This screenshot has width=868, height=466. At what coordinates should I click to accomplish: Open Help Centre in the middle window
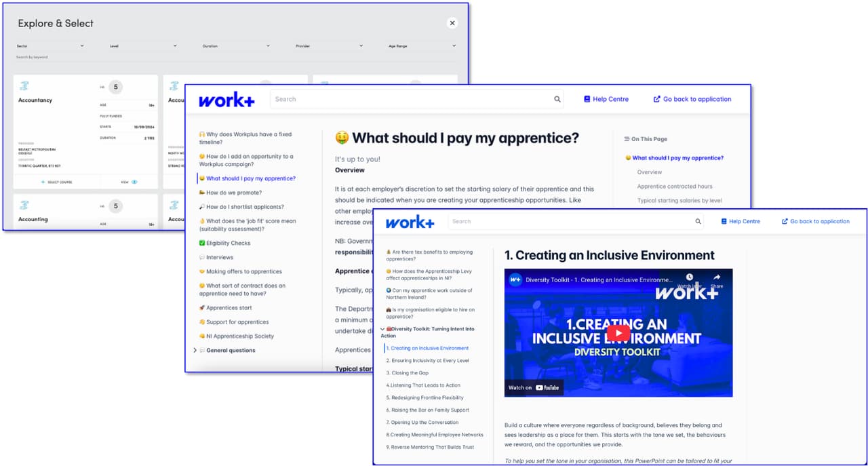coord(606,99)
